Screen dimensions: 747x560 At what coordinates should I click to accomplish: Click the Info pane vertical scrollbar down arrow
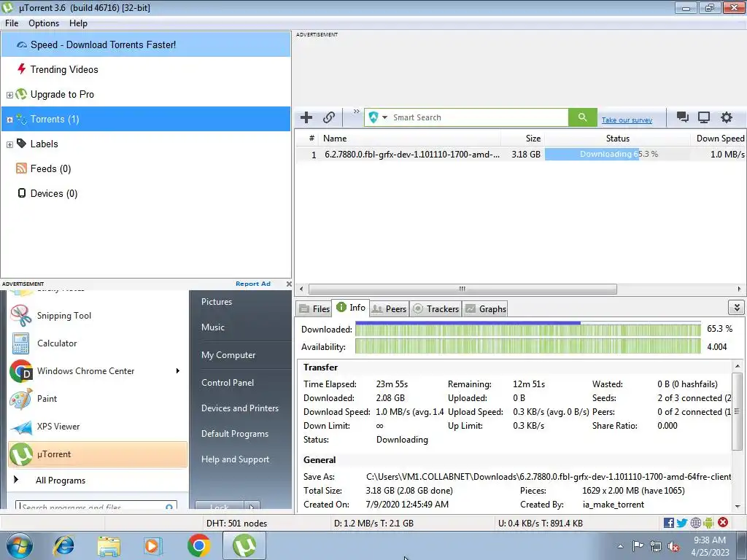click(x=738, y=507)
